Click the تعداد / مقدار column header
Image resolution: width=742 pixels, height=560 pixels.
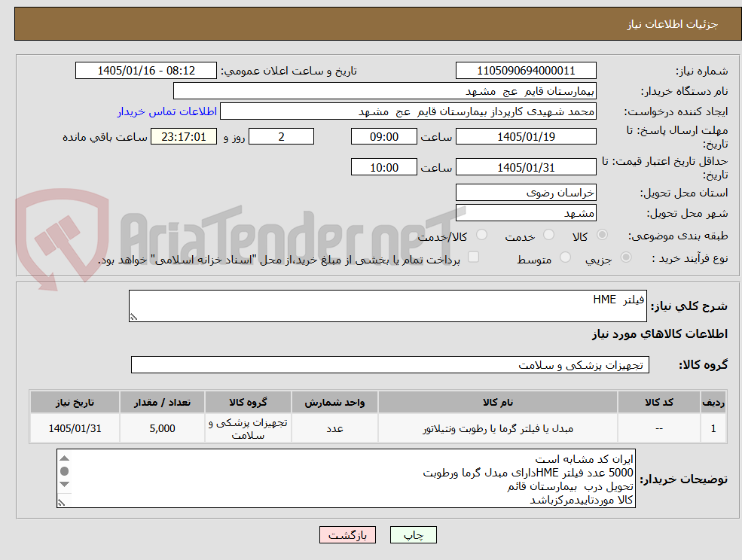[x=162, y=402]
